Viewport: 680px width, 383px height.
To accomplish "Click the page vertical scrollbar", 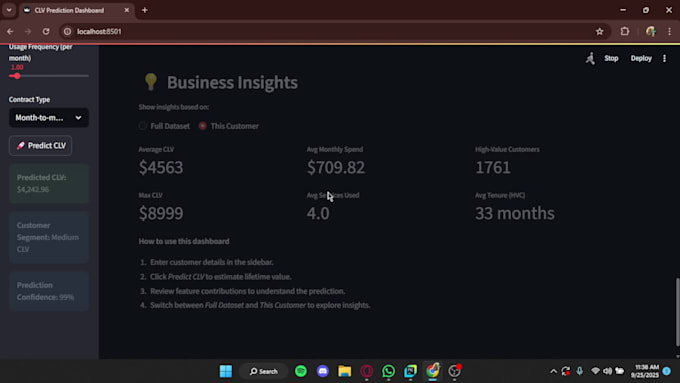I will [677, 312].
